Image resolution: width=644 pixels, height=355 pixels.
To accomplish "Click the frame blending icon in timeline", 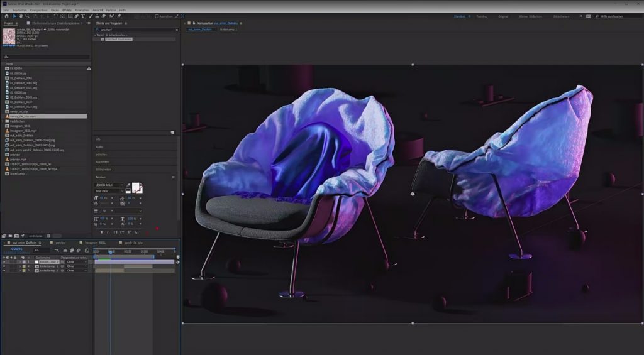I will [x=72, y=250].
